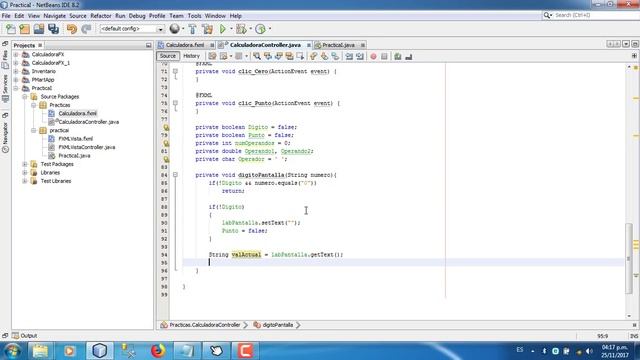Screen dimensions: 640x360
Task: Click the Open Project toolbar icon
Action: [x=39, y=29]
